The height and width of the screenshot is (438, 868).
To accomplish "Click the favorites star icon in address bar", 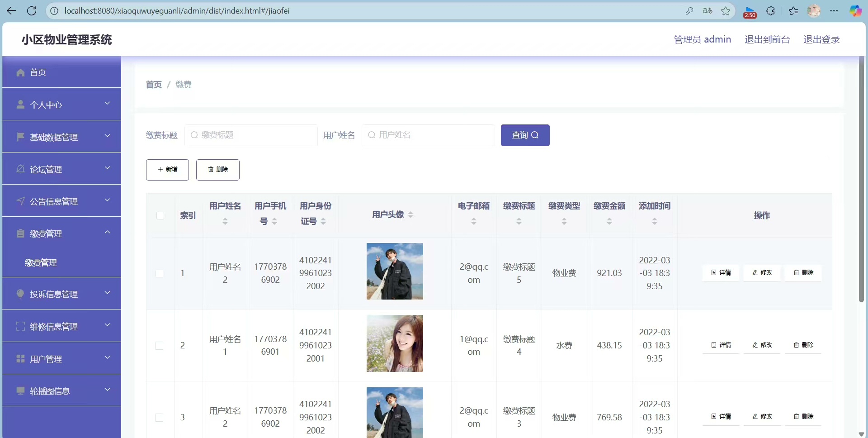I will point(726,11).
